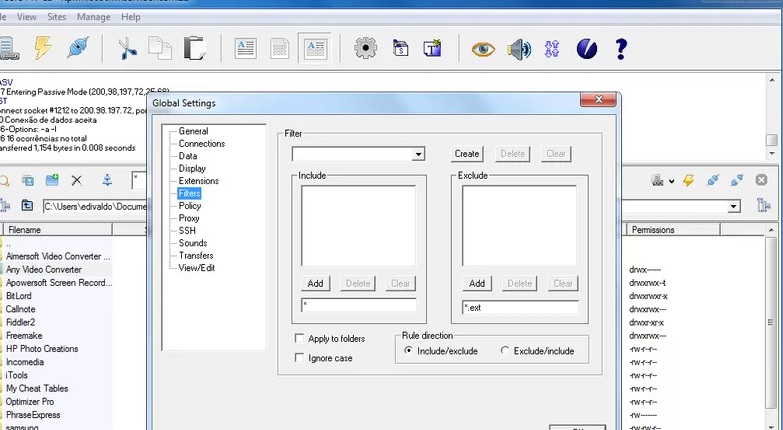Viewport: 783px width, 430px height.
Task: Click the speaker Sounds icon in toolbar
Action: (x=518, y=48)
